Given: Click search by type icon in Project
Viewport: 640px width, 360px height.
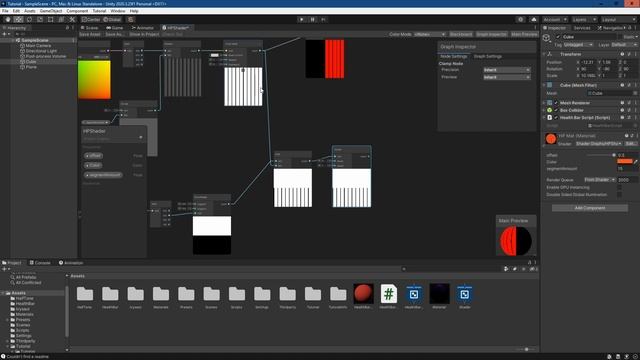Looking at the screenshot, I should point(506,269).
